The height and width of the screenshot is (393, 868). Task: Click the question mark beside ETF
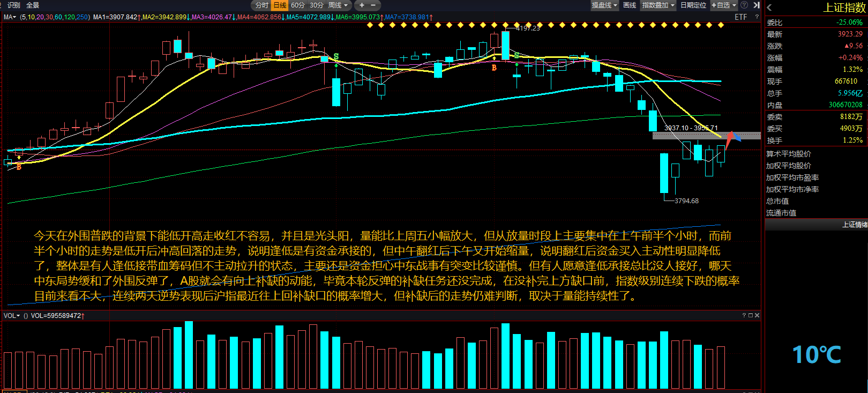pyautogui.click(x=757, y=17)
